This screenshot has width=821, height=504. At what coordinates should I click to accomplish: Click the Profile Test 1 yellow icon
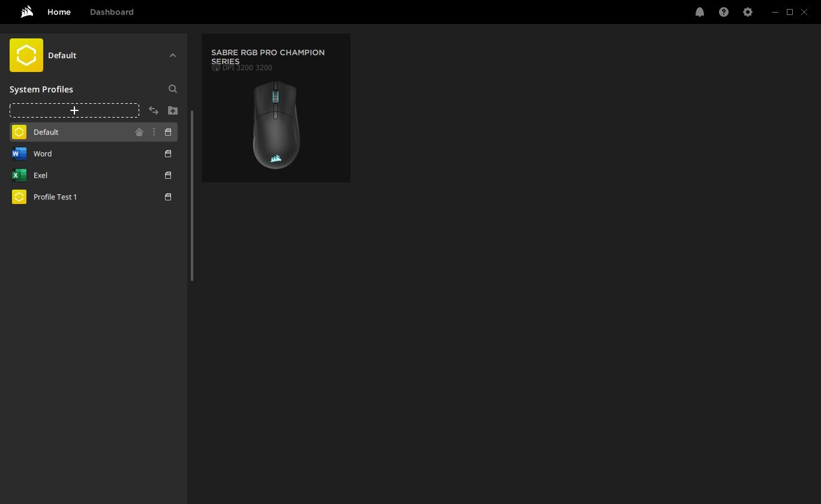[19, 197]
